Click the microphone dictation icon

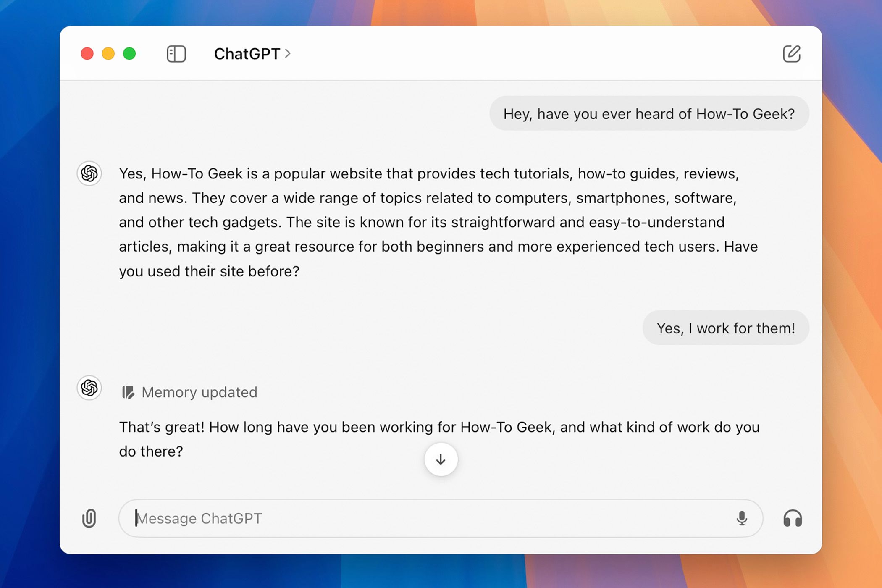tap(742, 518)
